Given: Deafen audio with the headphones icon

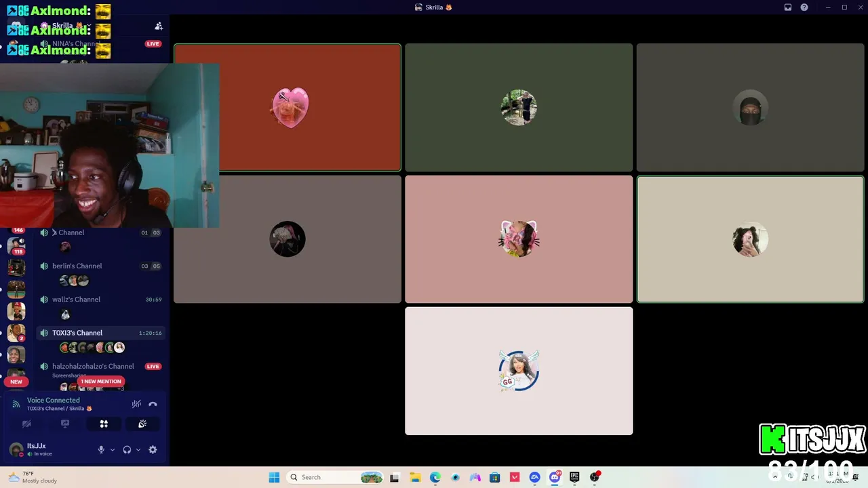Looking at the screenshot, I should point(127,449).
